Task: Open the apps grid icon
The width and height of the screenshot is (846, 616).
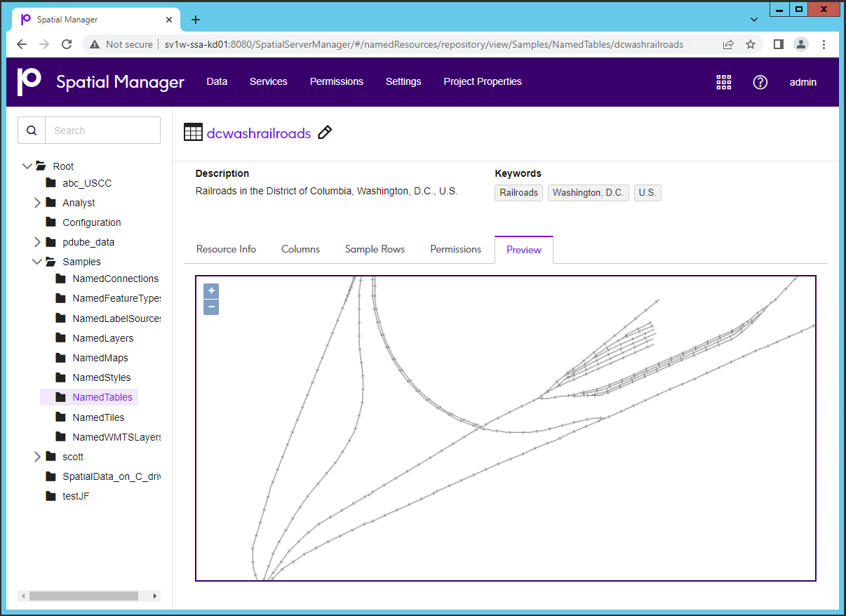Action: pos(724,82)
